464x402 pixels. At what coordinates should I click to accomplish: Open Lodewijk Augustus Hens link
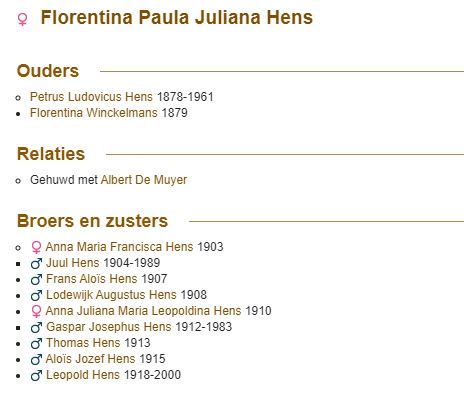(111, 295)
